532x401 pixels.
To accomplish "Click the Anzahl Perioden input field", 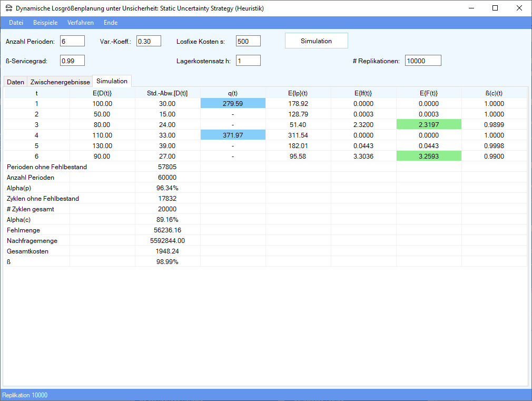I will tap(72, 41).
